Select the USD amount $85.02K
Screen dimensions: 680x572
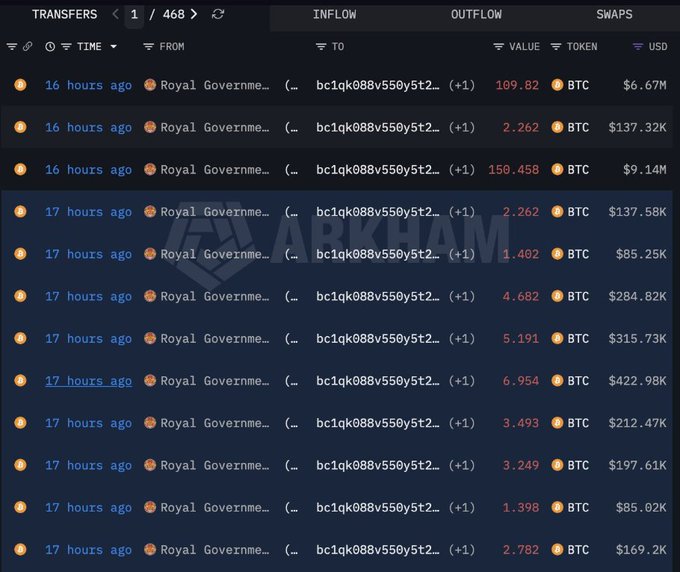click(641, 507)
